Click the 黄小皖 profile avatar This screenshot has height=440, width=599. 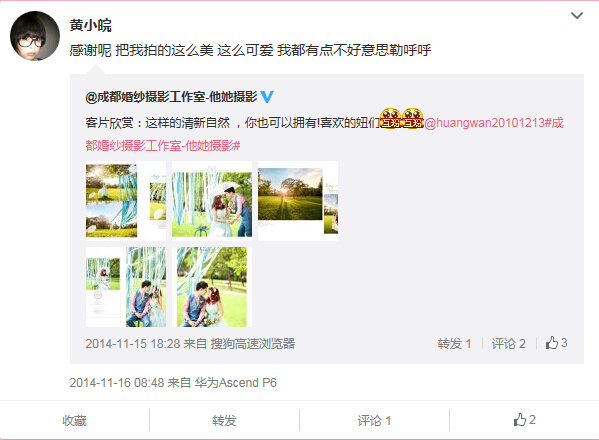(x=35, y=36)
